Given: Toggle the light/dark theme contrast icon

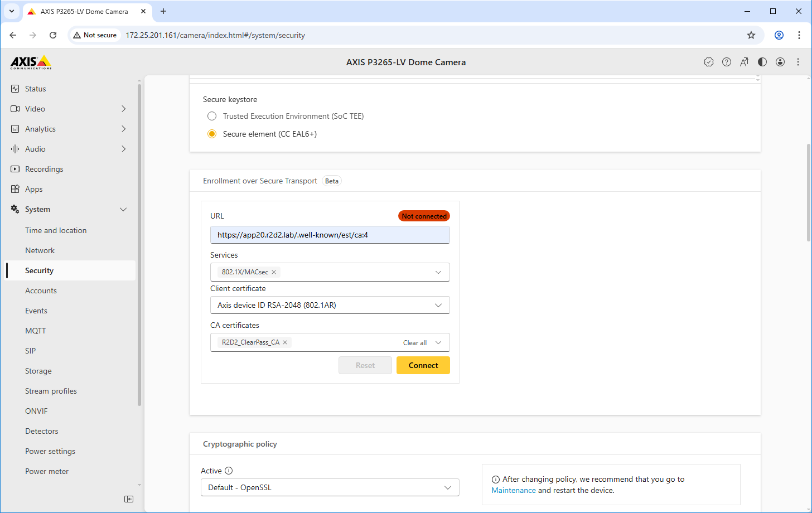Looking at the screenshot, I should click(x=762, y=62).
